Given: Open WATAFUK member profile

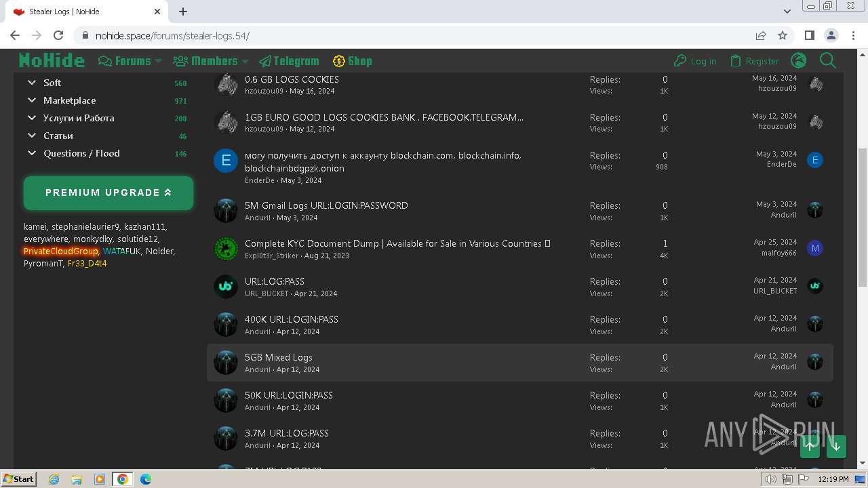Looking at the screenshot, I should click(122, 251).
